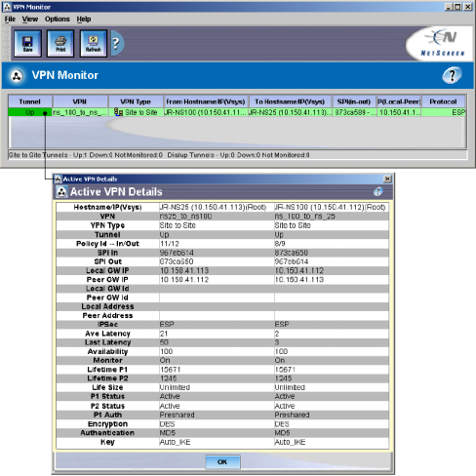
Task: Click the Lifetime P1 row label
Action: coord(107,370)
